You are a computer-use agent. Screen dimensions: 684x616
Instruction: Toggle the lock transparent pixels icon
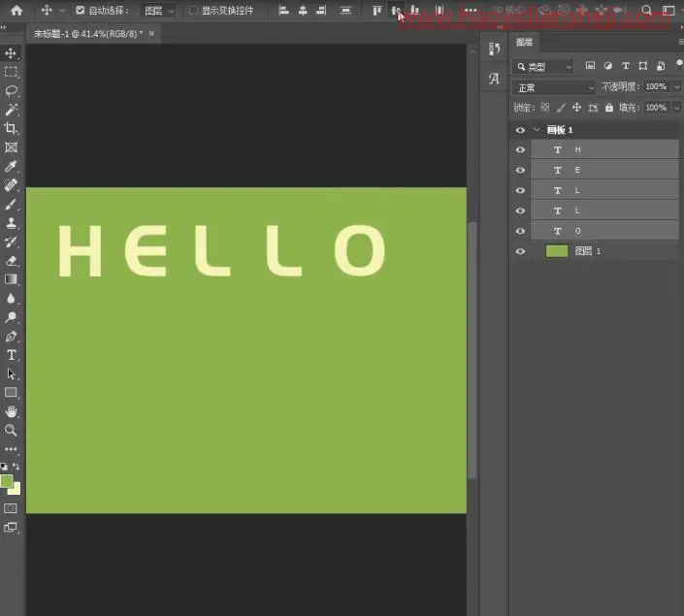(545, 108)
